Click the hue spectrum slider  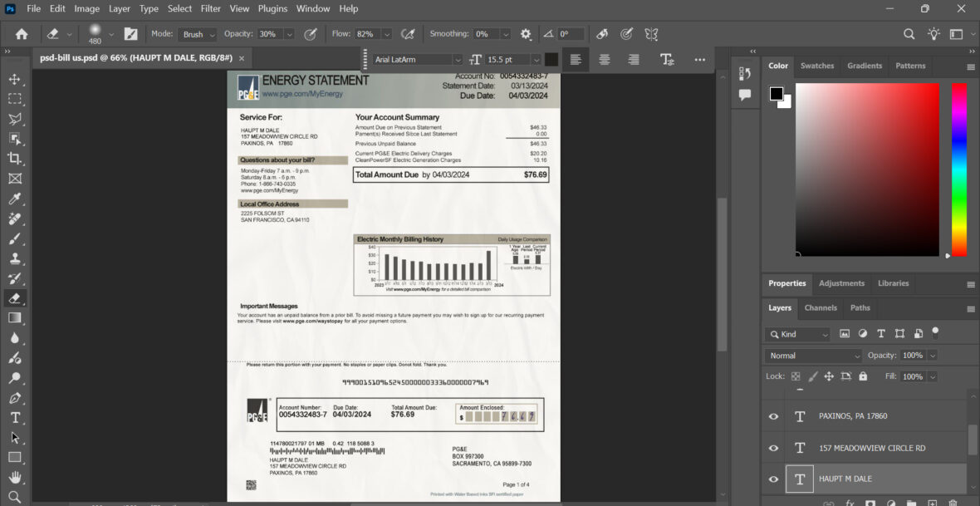(959, 169)
